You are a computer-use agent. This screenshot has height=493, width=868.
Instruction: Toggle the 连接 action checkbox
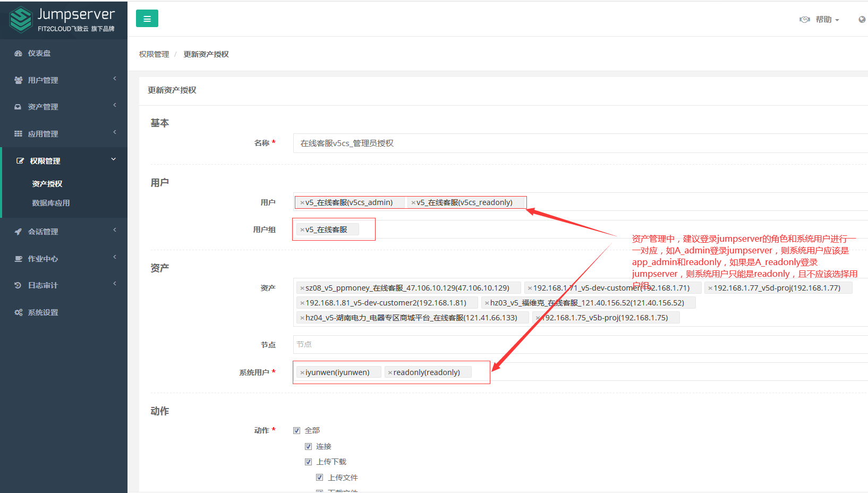(x=308, y=446)
